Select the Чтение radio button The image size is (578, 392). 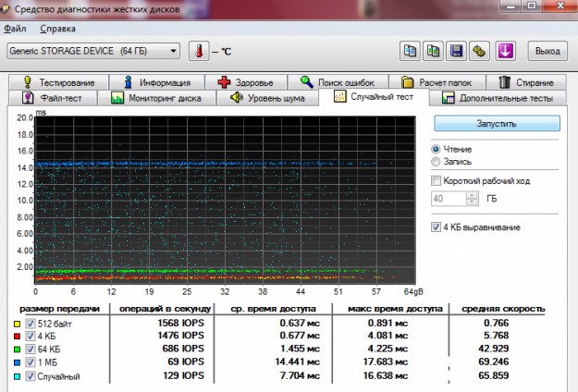tap(437, 149)
